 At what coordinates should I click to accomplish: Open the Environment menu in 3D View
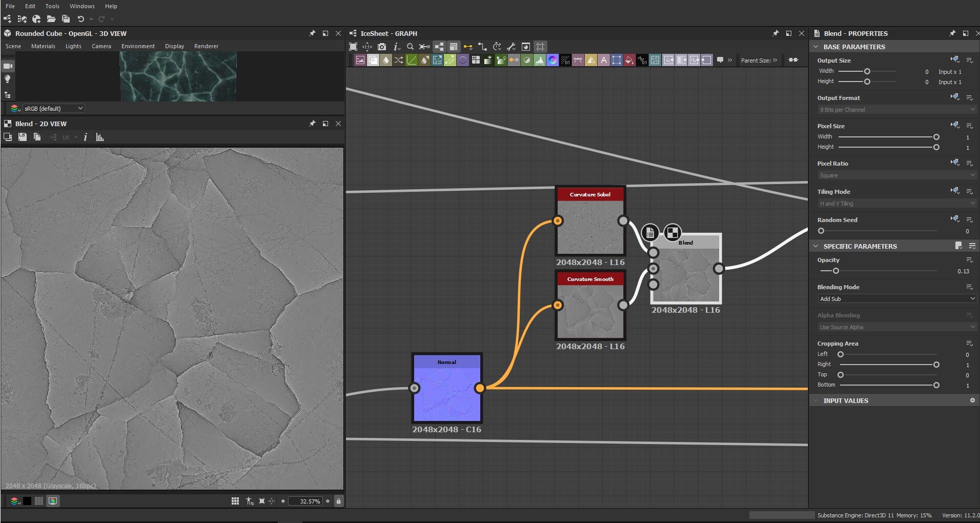point(138,46)
